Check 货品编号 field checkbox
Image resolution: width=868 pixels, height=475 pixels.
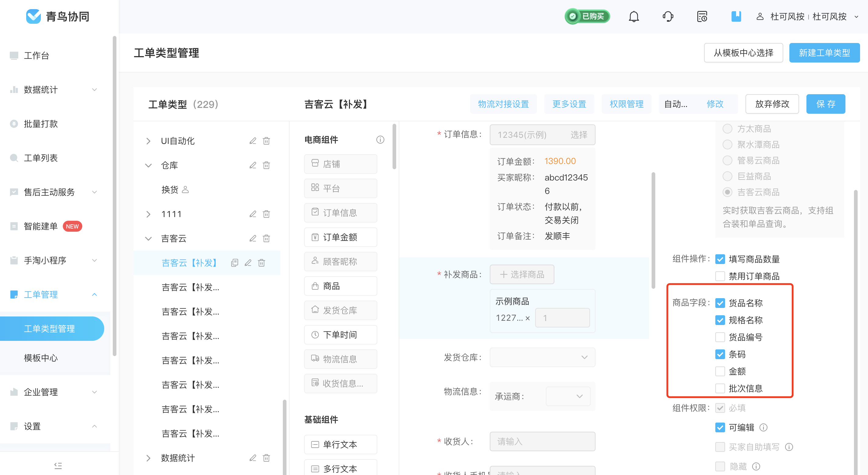click(720, 337)
